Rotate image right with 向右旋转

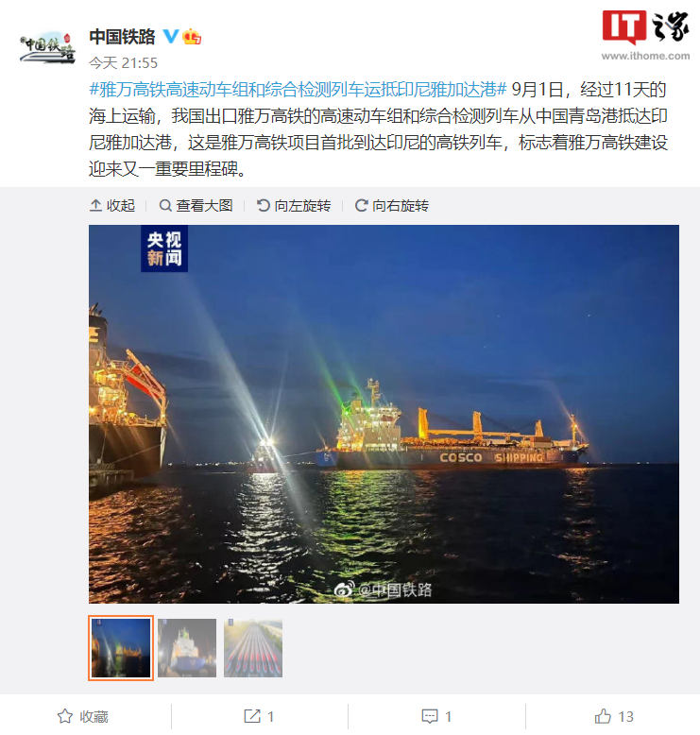click(391, 205)
